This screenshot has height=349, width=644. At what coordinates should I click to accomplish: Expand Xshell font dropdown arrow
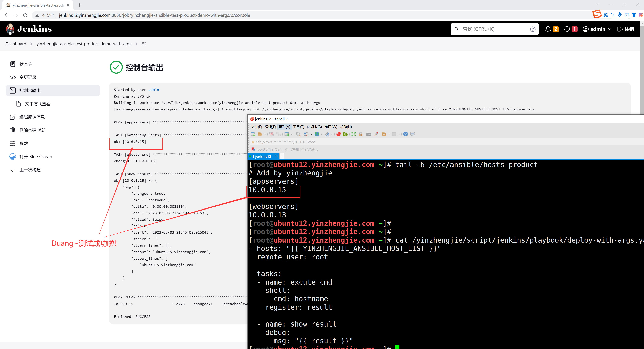pos(332,134)
